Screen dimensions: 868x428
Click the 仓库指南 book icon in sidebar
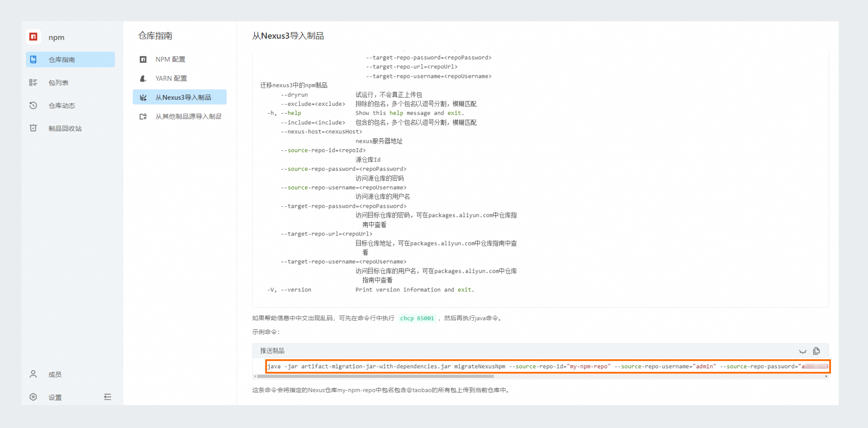[33, 59]
